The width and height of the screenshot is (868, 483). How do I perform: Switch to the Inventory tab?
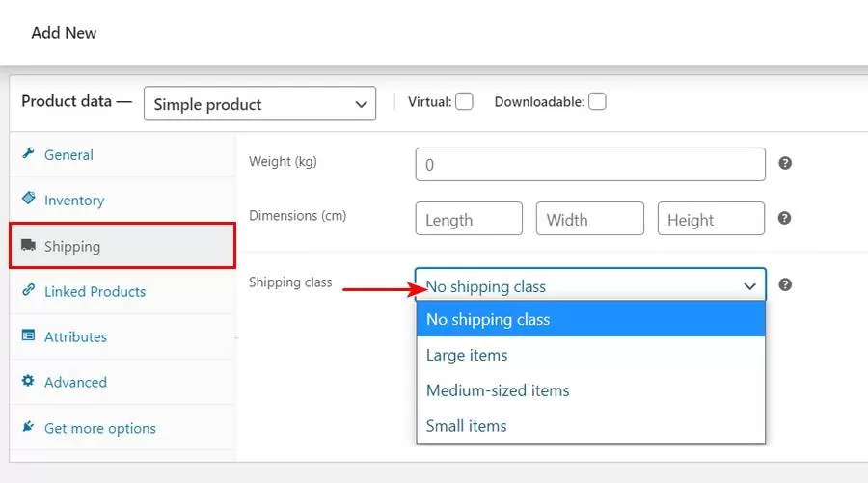pyautogui.click(x=74, y=201)
